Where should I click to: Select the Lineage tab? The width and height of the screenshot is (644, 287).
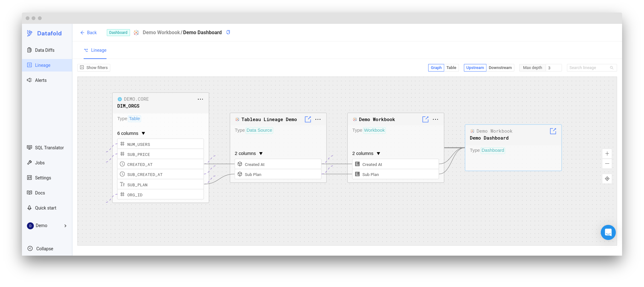(x=95, y=50)
